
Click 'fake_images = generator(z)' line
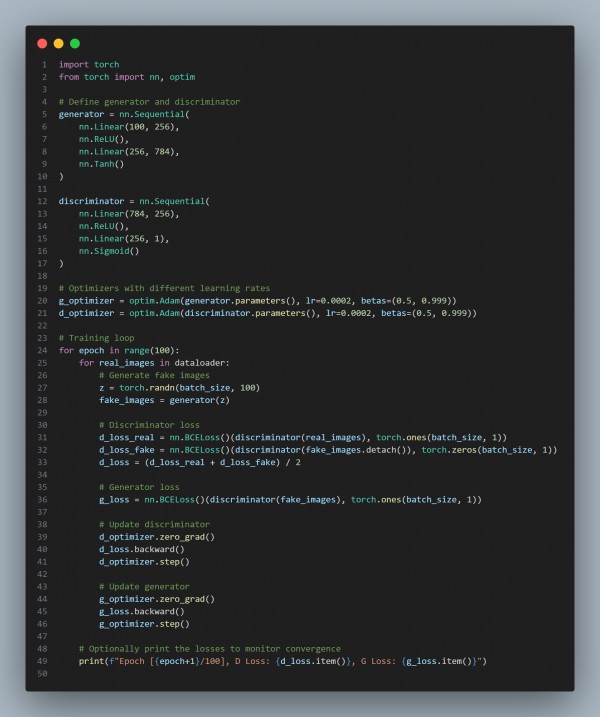click(164, 400)
